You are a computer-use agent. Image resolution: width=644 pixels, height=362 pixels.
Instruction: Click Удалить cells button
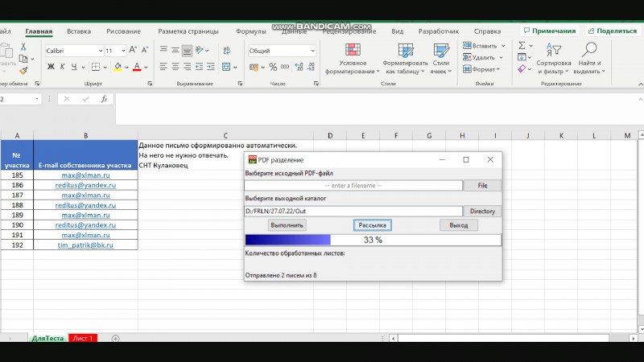(x=478, y=57)
